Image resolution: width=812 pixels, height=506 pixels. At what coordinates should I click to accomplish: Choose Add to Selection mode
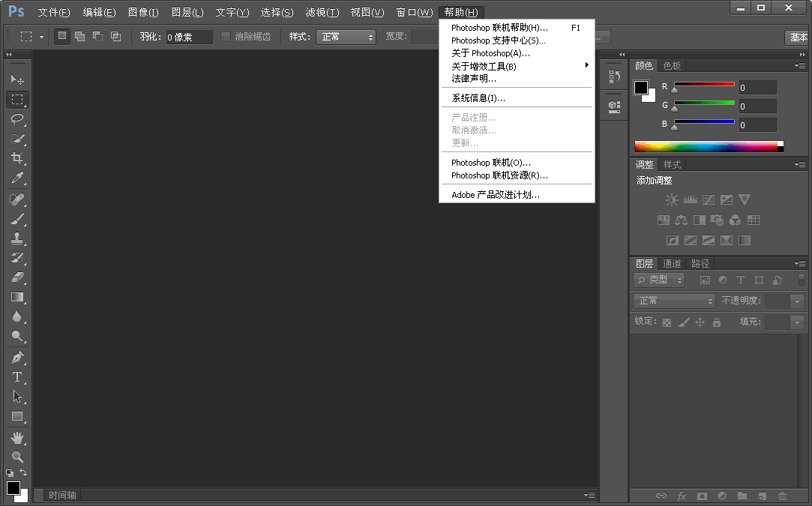(79, 36)
